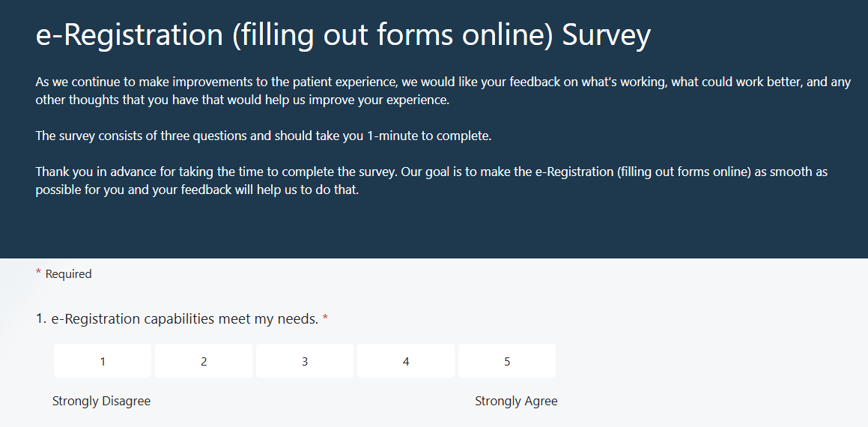Click question 1 text about capabilities

tap(184, 319)
